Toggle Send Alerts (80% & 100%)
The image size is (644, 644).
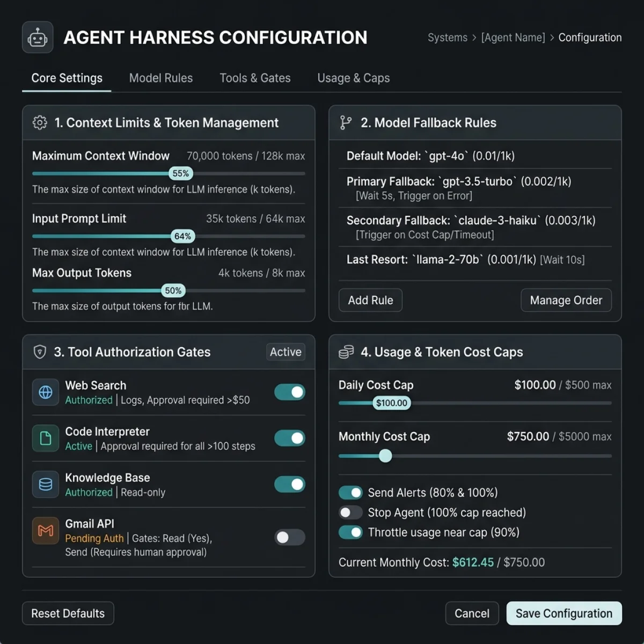click(350, 493)
